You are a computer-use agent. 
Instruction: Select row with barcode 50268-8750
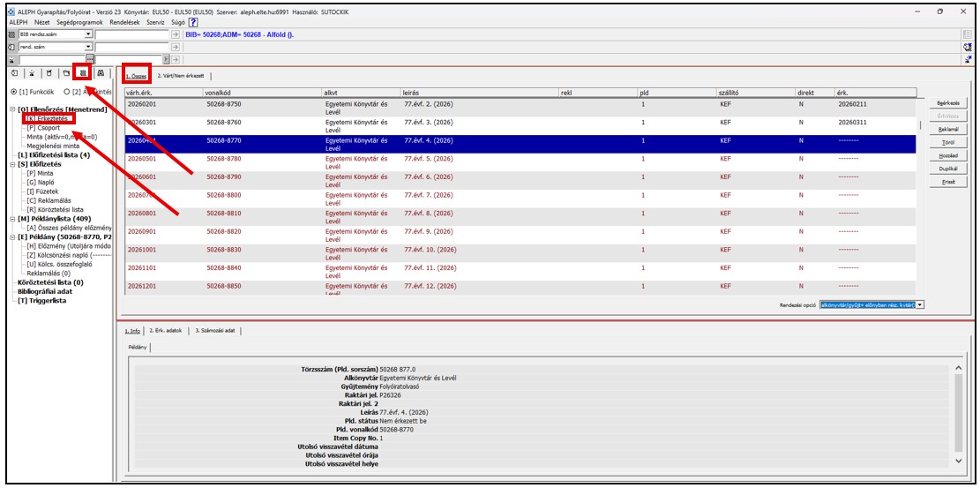[x=520, y=107]
